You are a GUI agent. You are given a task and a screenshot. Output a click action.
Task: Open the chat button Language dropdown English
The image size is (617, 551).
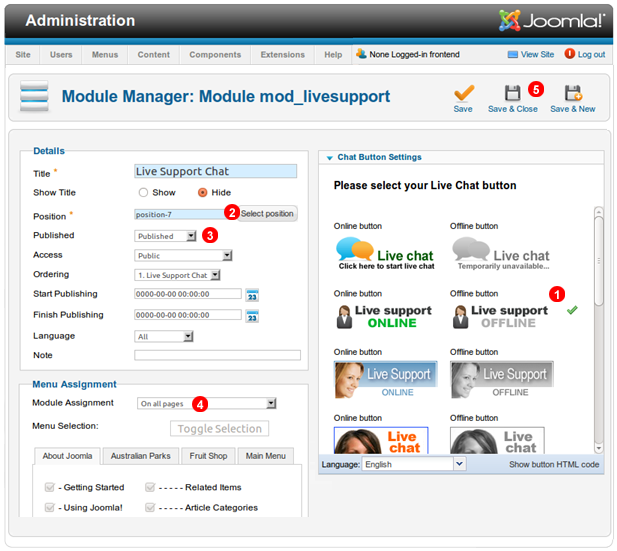click(x=414, y=464)
